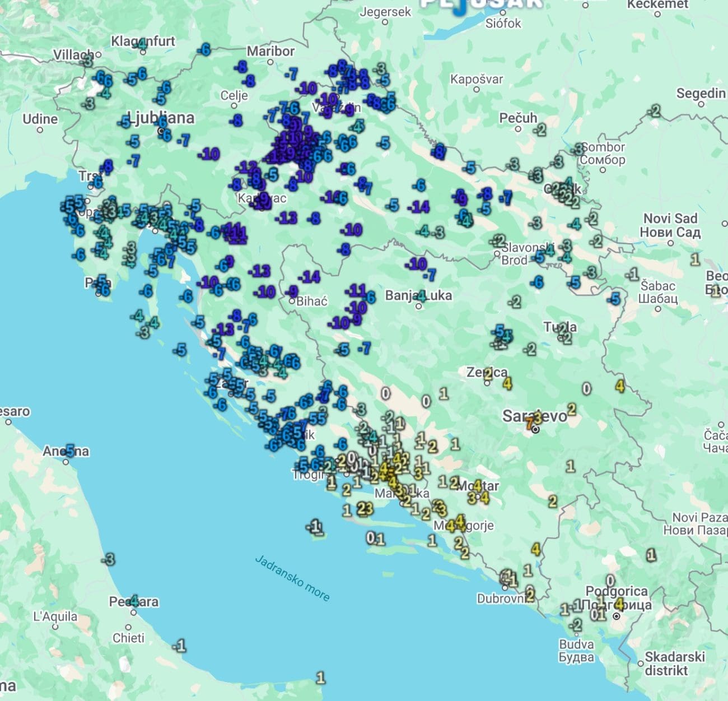Screen dimensions: 728x701
Task: Click the Ljubljana city label
Action: coord(161,118)
